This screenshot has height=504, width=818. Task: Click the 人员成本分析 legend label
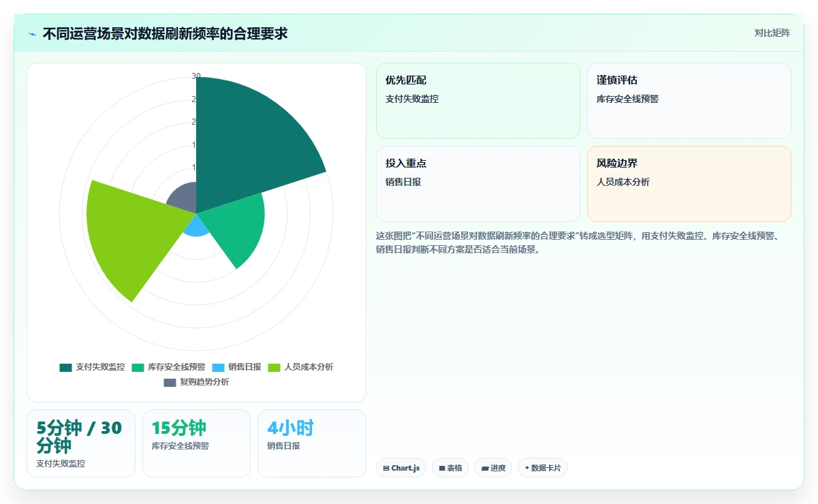tap(309, 367)
